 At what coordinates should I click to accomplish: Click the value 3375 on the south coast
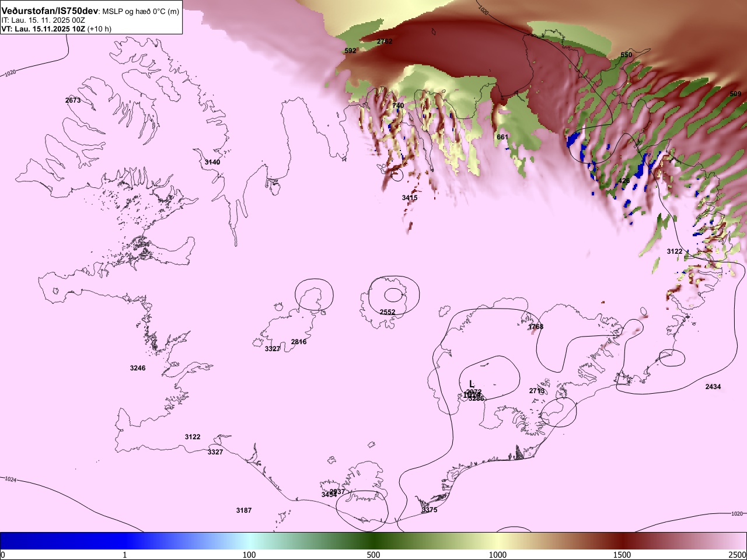(430, 510)
